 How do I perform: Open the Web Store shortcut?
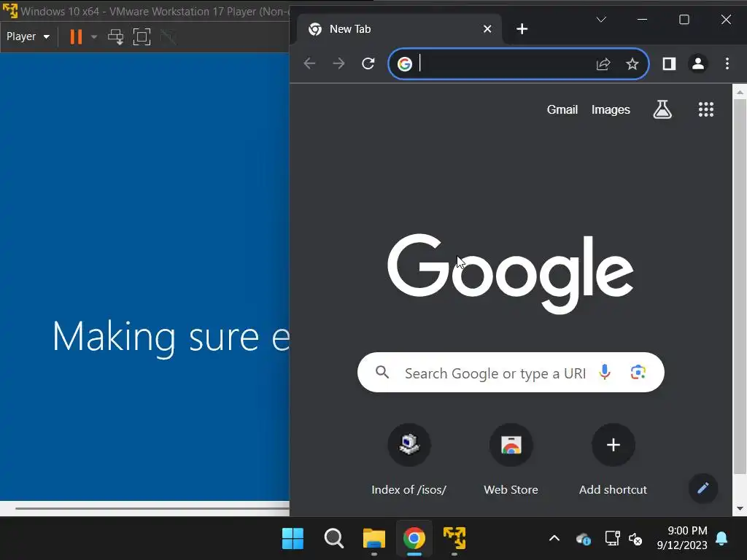511,460
